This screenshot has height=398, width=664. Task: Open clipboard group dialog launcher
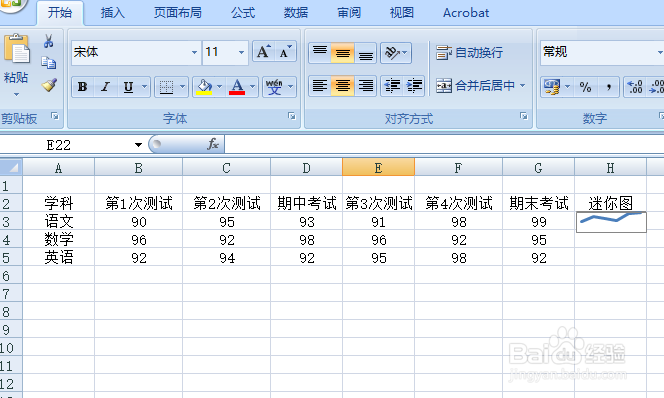pyautogui.click(x=55, y=116)
